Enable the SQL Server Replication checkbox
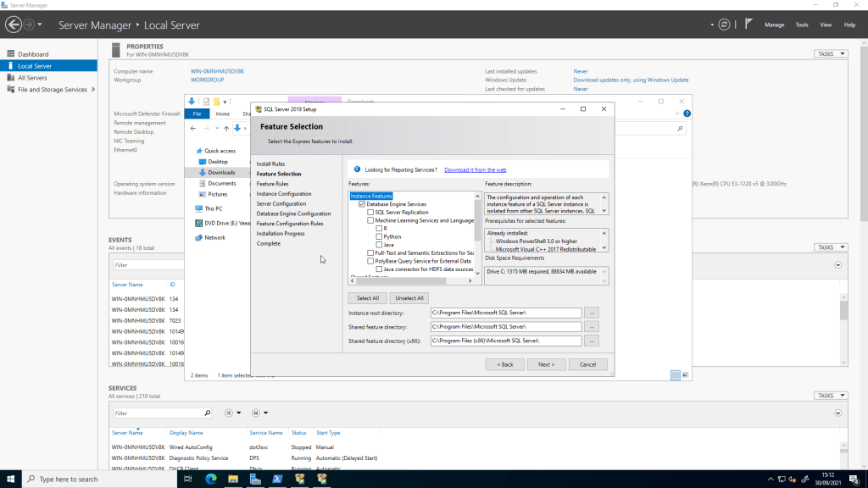 [x=370, y=213]
